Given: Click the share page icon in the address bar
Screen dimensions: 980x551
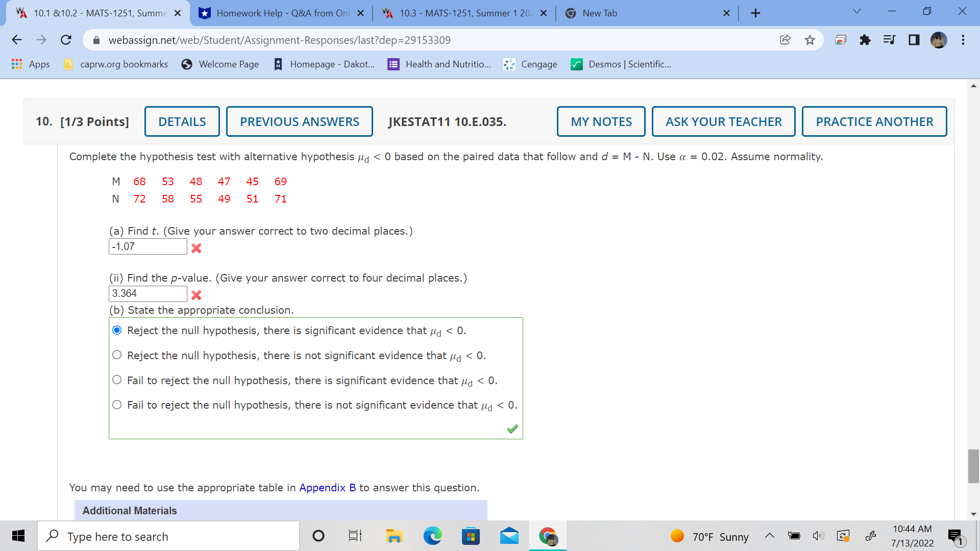Looking at the screenshot, I should [x=785, y=40].
